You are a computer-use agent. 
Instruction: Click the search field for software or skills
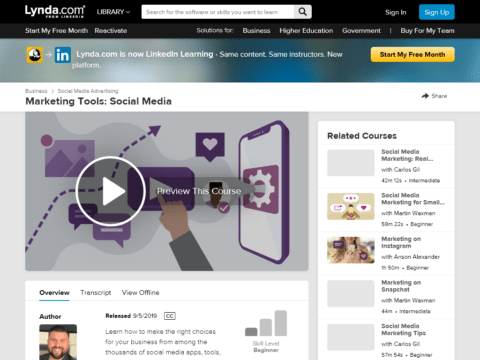[218, 12]
